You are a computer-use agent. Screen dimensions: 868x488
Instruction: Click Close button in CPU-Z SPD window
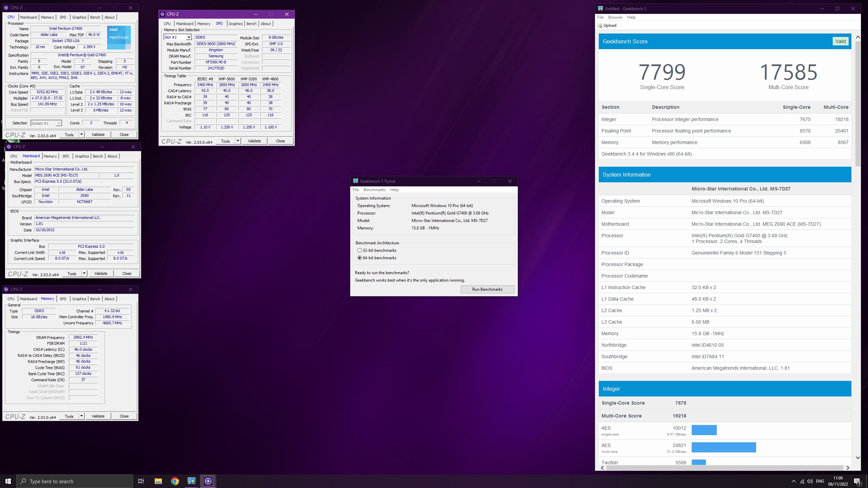pos(280,141)
